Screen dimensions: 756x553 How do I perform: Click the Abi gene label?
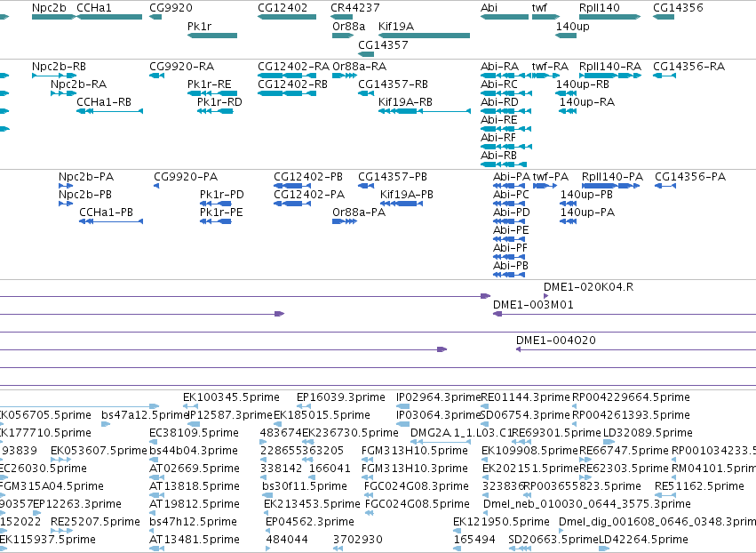[489, 8]
